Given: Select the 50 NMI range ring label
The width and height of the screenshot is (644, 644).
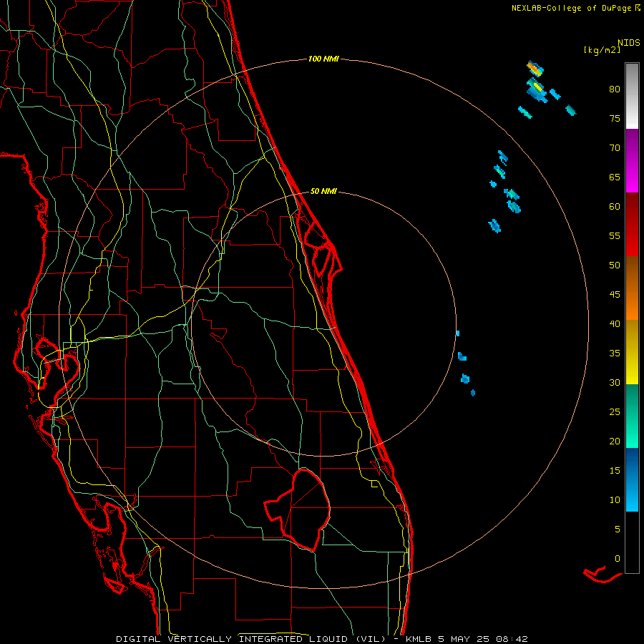Looking at the screenshot, I should pos(323,191).
